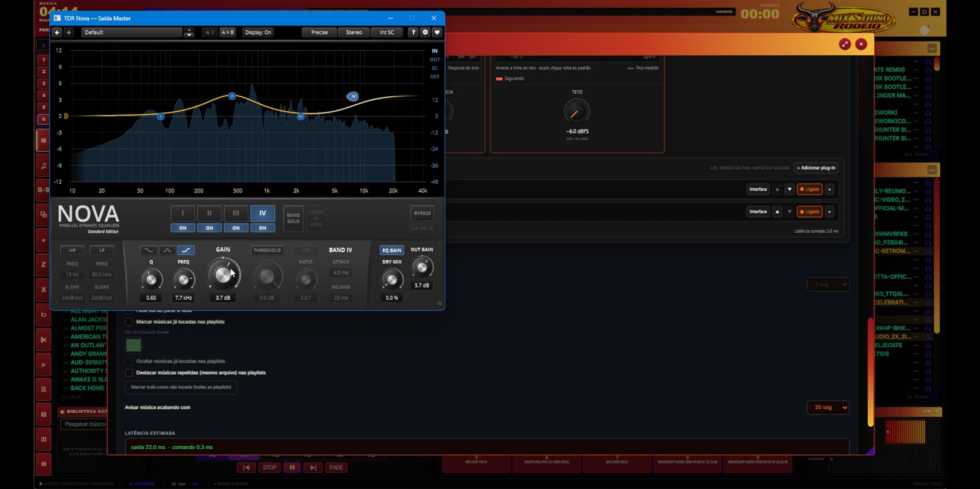
Task: Click 'Marcar tudo como não tocada' button
Action: [x=181, y=387]
